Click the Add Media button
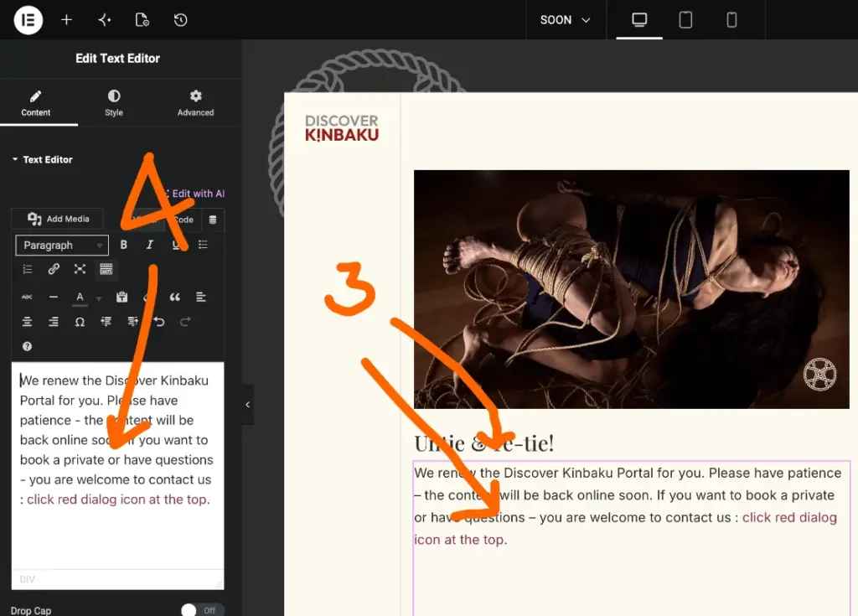Image resolution: width=858 pixels, height=616 pixels. 58,219
